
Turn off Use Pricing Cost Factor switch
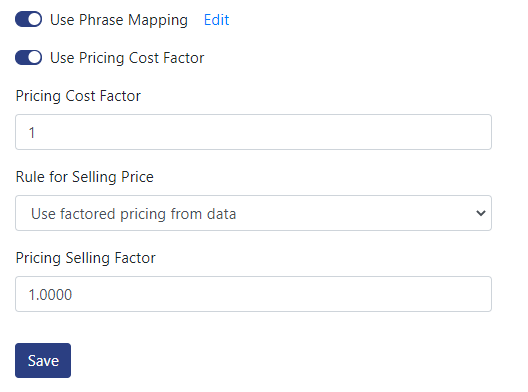coord(29,58)
